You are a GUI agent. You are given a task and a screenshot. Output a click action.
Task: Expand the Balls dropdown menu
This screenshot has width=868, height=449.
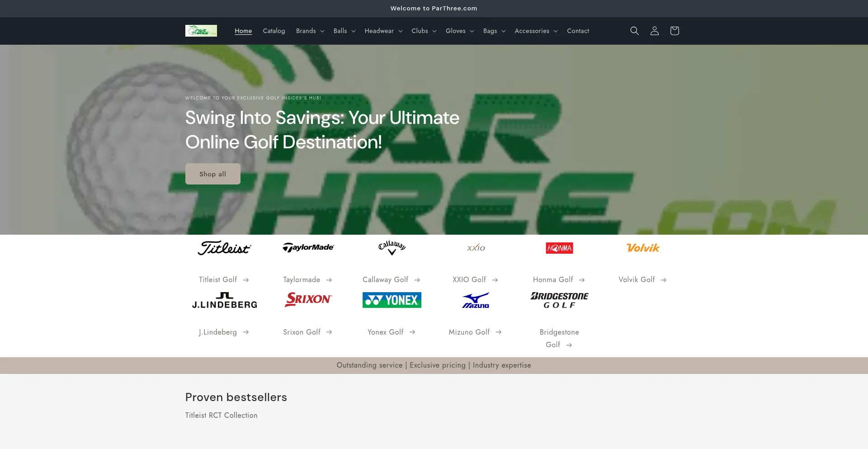344,31
